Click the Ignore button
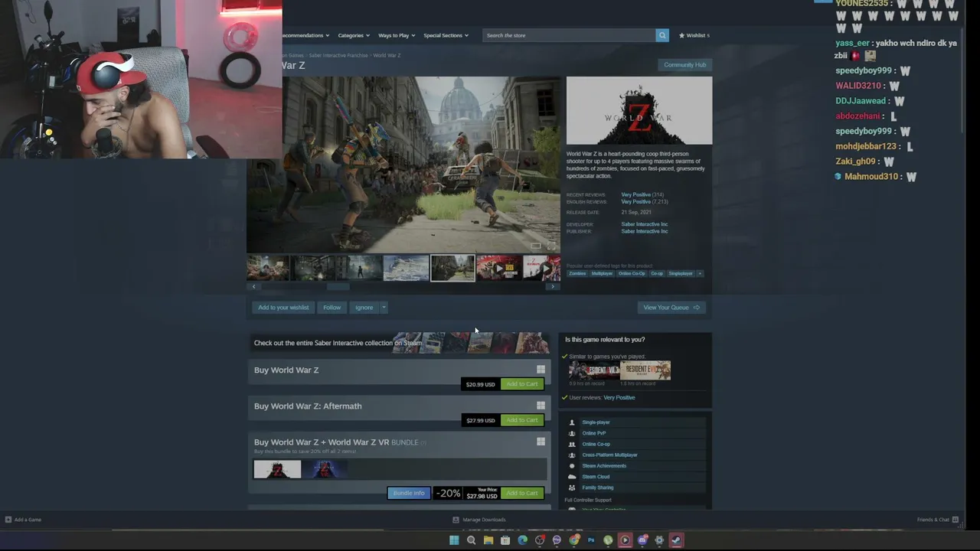The height and width of the screenshot is (551, 980). pos(364,308)
